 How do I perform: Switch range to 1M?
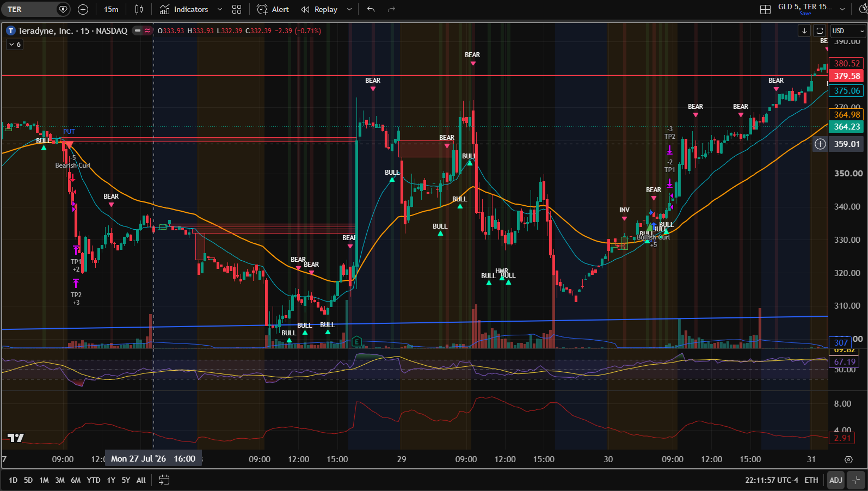[44, 480]
